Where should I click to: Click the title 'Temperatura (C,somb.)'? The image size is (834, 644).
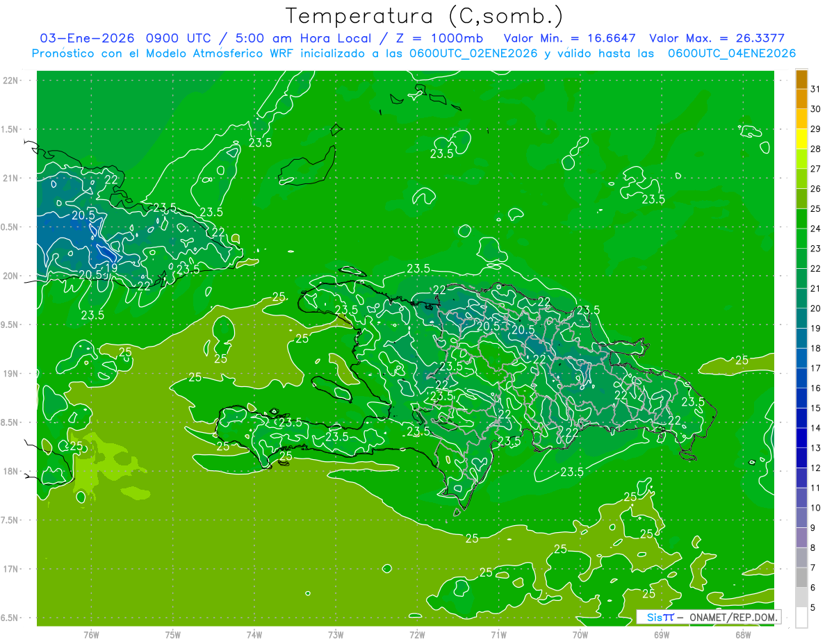point(425,16)
